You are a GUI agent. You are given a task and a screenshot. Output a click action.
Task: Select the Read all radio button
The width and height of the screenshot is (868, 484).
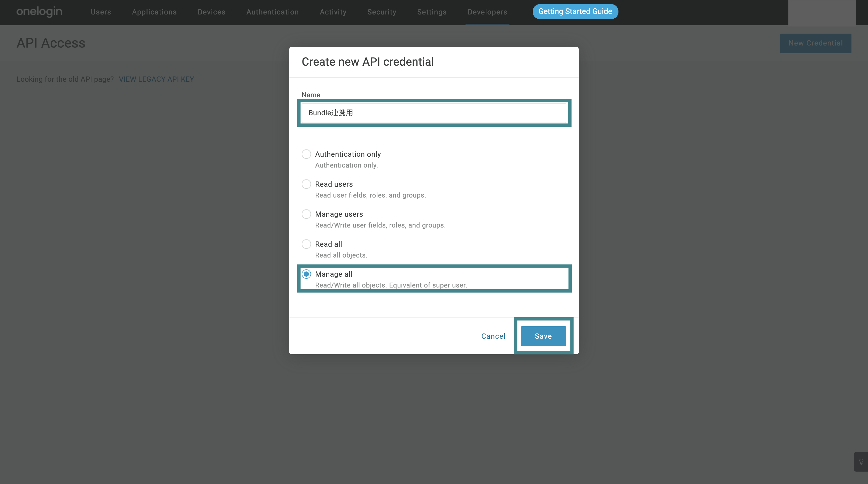click(306, 244)
